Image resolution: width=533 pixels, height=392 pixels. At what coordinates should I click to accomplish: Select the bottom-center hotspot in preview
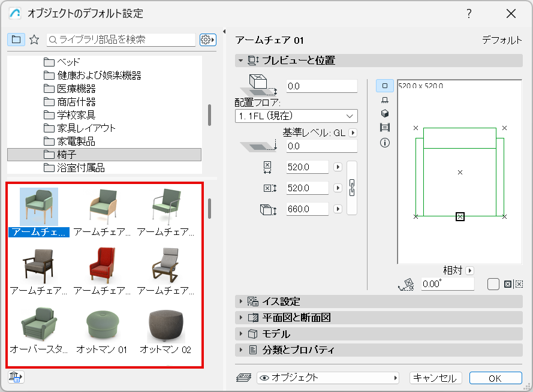click(x=460, y=216)
